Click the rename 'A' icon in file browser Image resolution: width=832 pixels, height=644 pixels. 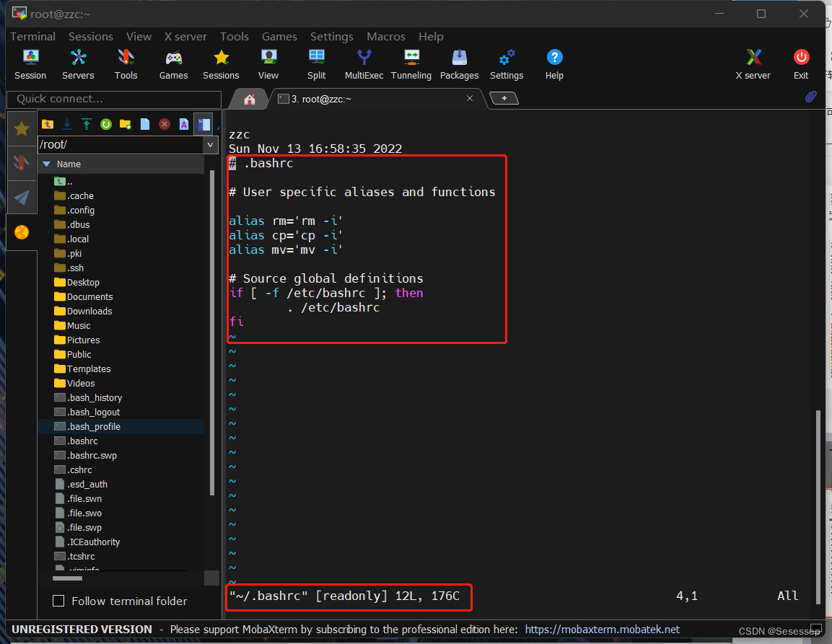pos(183,124)
